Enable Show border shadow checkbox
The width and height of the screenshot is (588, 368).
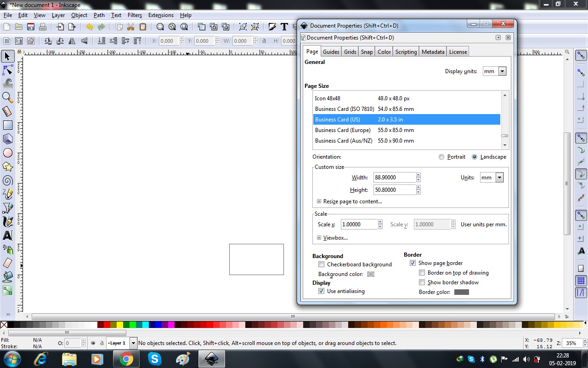point(422,282)
